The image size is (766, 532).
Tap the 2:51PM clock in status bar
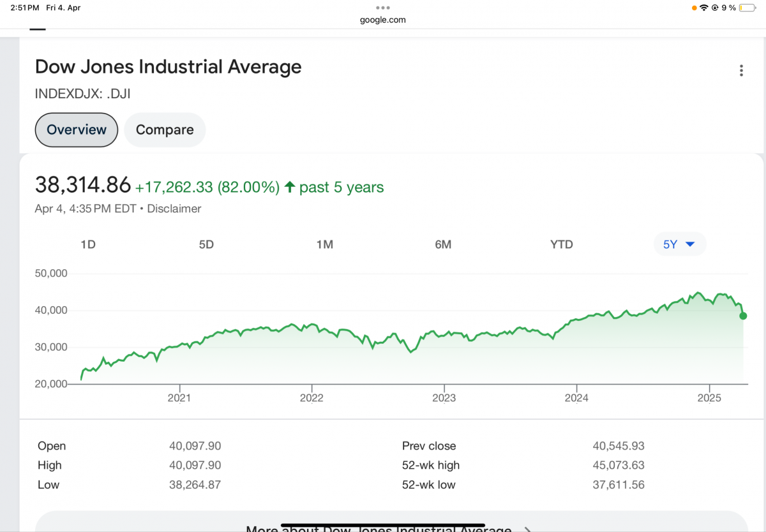point(25,8)
